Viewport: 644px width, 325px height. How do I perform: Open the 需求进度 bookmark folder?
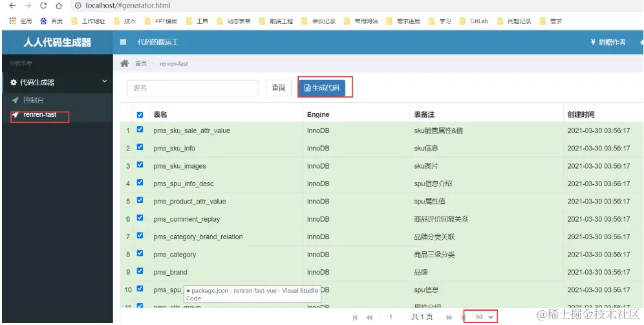coord(403,21)
